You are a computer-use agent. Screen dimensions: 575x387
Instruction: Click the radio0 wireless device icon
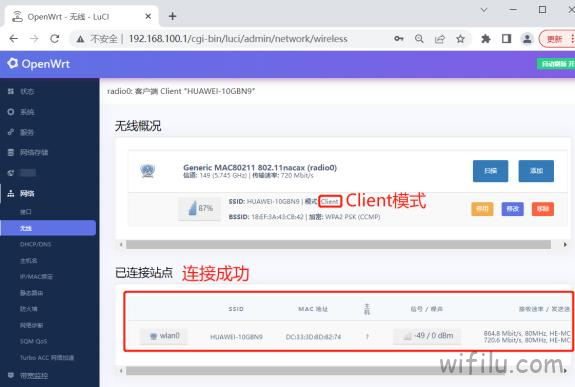(147, 171)
